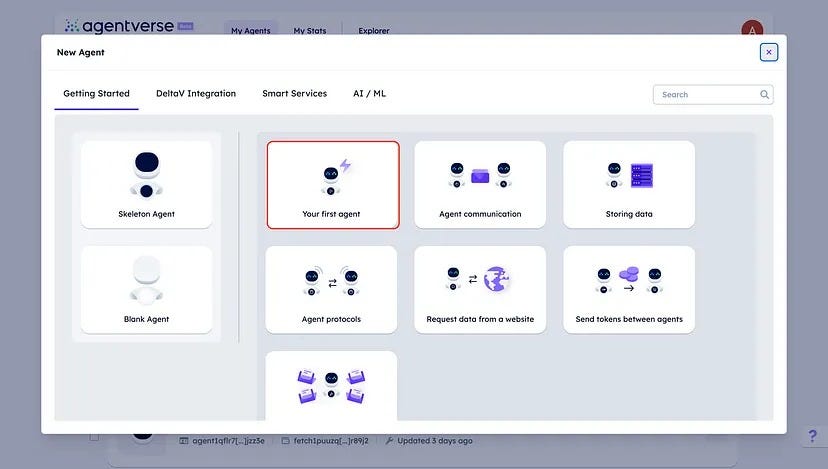Click the mailbox agents template card
The width and height of the screenshot is (828, 469).
[x=331, y=386]
